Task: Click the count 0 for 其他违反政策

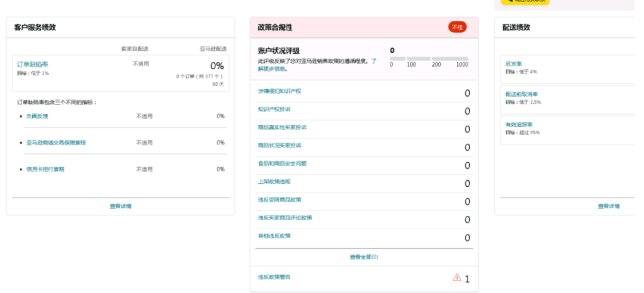Action: [467, 238]
